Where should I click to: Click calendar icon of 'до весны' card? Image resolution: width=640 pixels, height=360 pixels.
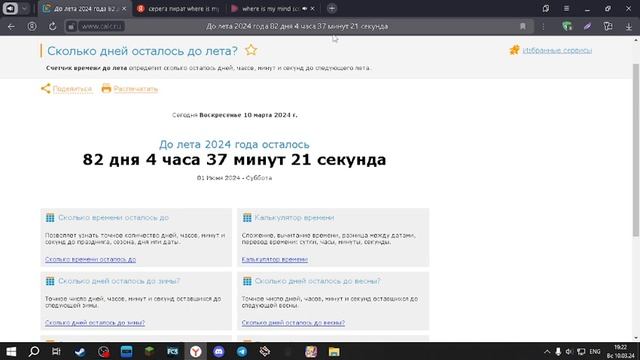click(247, 281)
